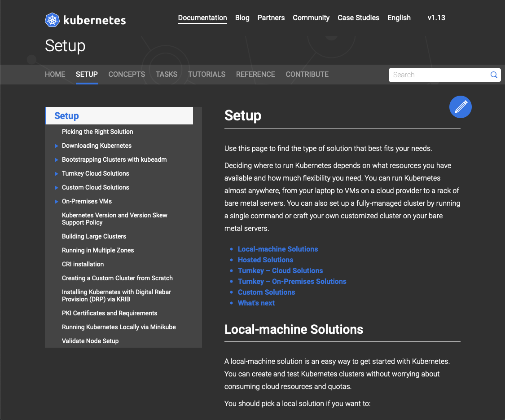This screenshot has width=505, height=420.
Task: Expand the Turnkey Cloud Solutions section
Action: pyautogui.click(x=56, y=173)
